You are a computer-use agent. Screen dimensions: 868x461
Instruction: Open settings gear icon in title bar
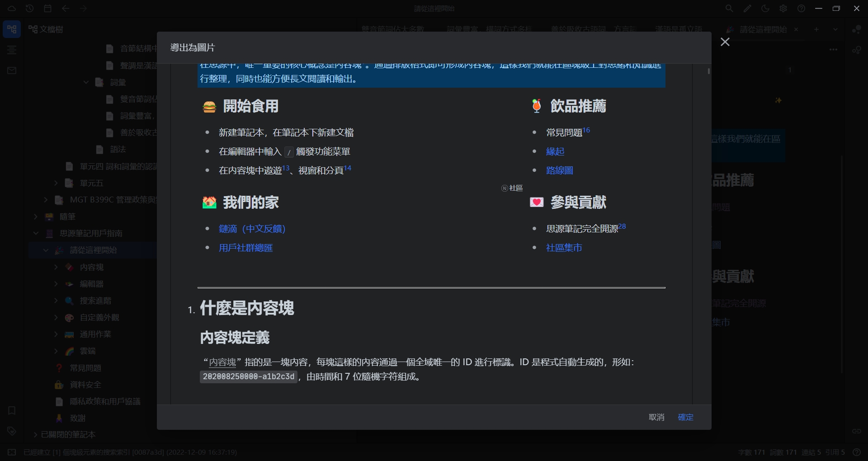point(783,9)
